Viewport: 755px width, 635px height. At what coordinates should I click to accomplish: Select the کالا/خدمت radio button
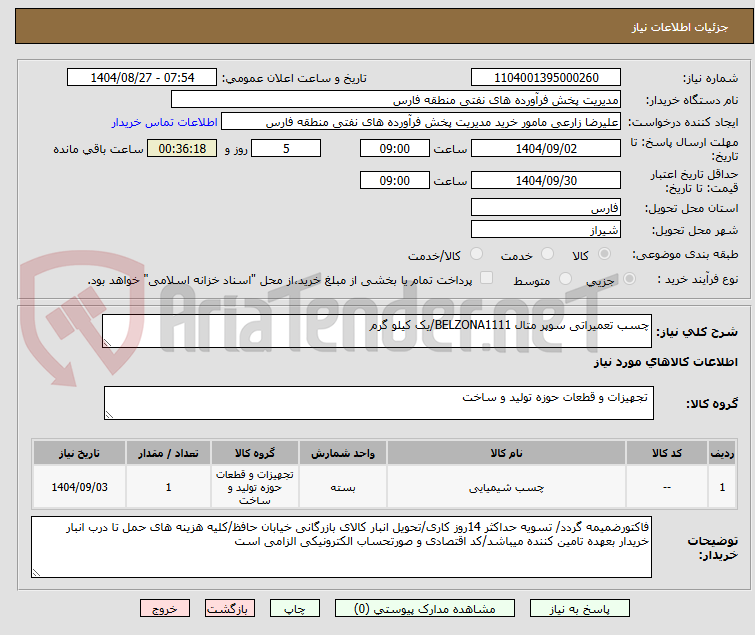(x=476, y=254)
